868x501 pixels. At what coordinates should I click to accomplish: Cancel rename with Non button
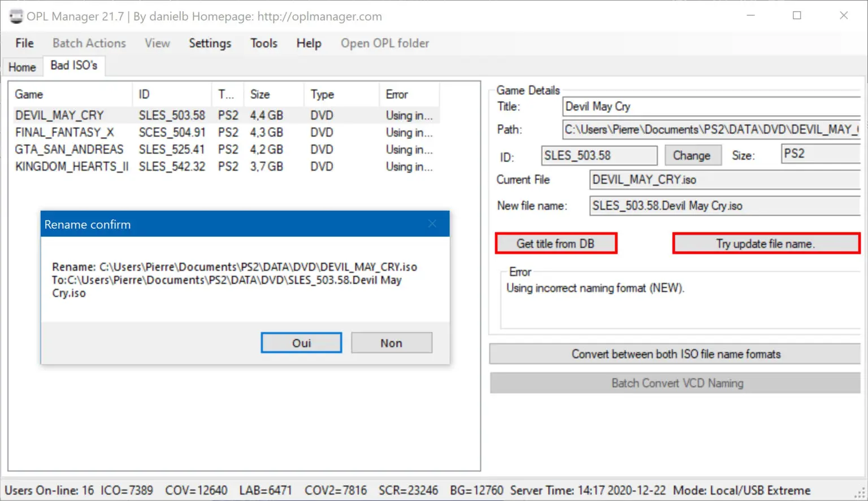pos(391,343)
